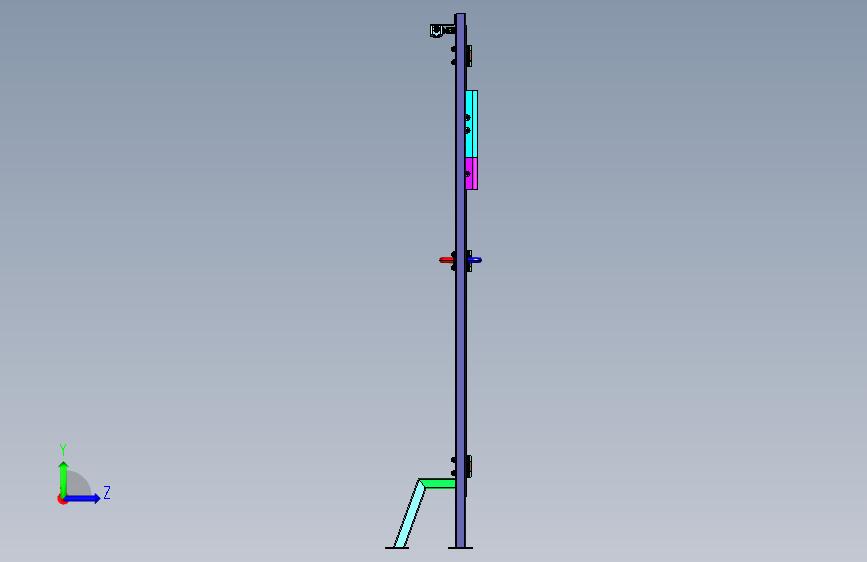Screen dimensions: 867x562
Task: Select the magenta block below the cyan block
Action: click(472, 174)
